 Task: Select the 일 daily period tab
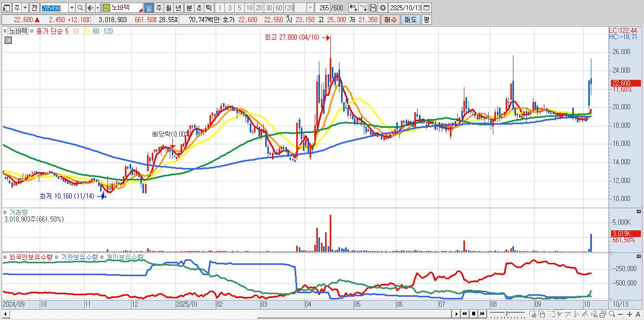tap(149, 8)
